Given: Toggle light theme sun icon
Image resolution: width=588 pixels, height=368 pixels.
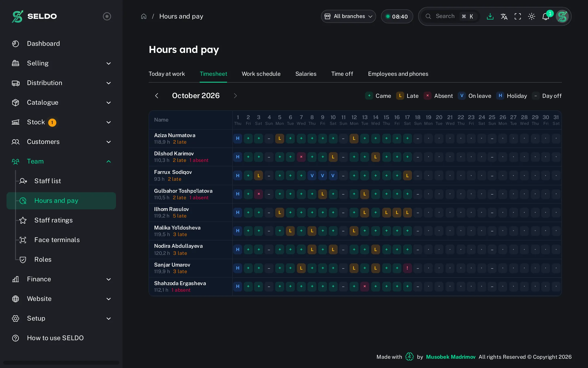Looking at the screenshot, I should [532, 16].
